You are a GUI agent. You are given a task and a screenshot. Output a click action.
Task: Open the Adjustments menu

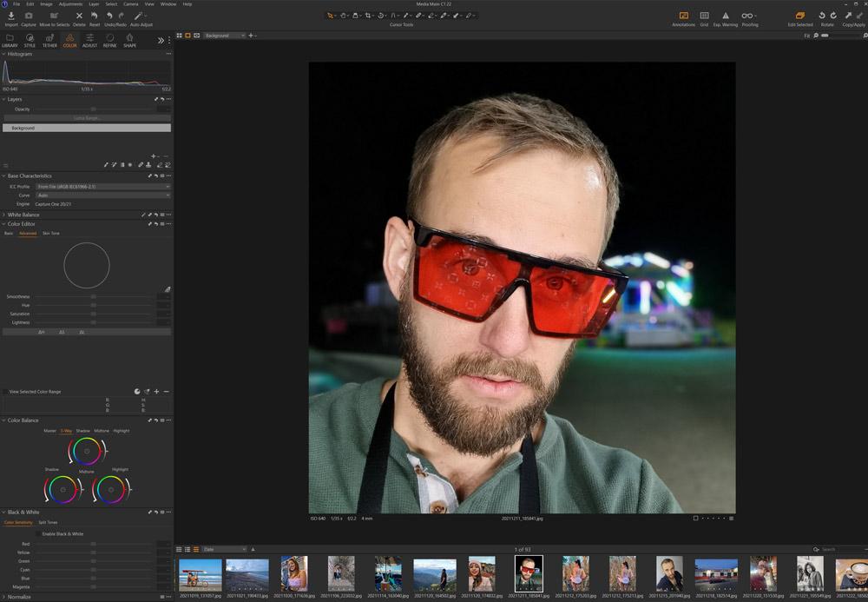click(x=70, y=4)
